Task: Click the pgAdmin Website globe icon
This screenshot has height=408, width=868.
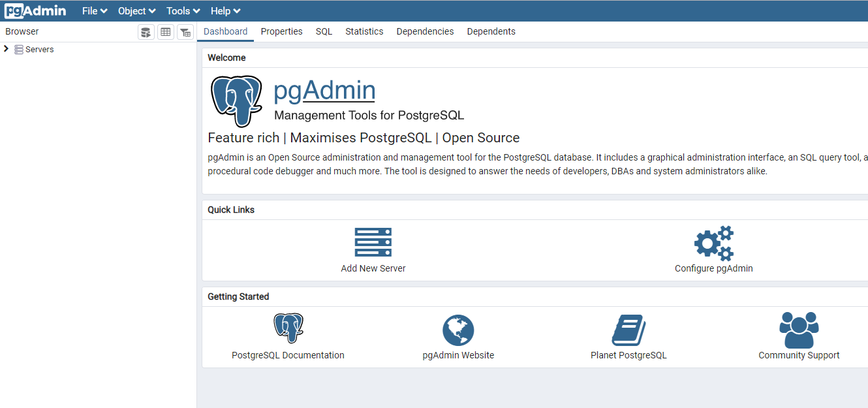Action: (x=458, y=330)
